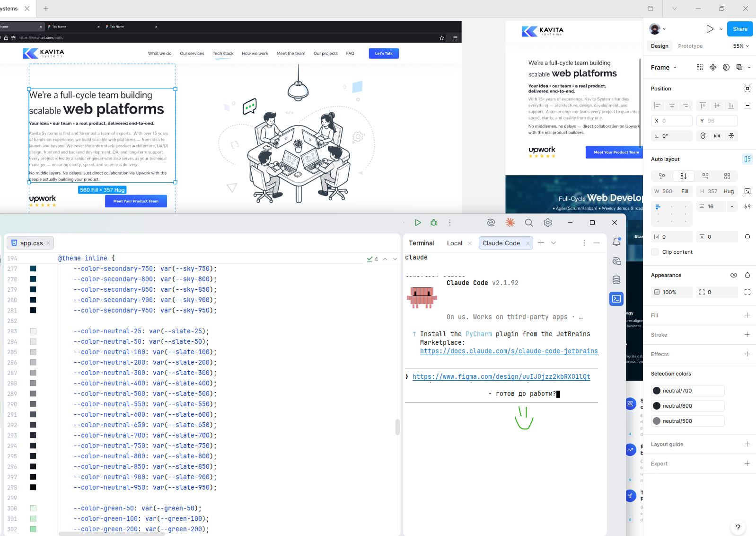The image size is (756, 536).
Task: Toggle layer visibility eye in Appearance
Action: 734,275
